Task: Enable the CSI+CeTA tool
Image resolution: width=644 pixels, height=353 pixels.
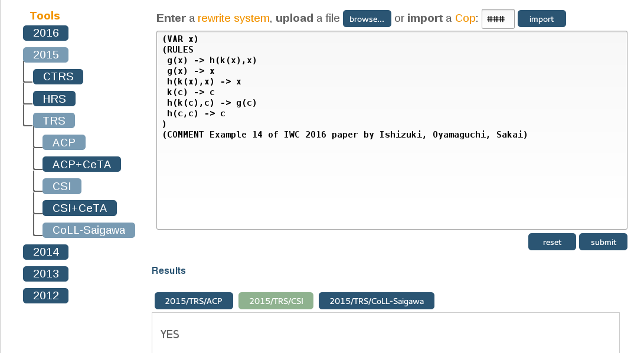Action: click(79, 208)
